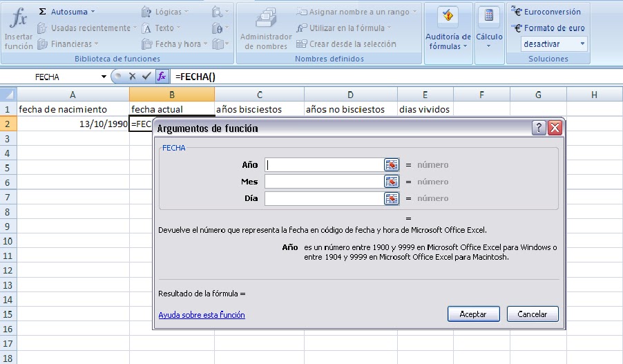Screen dimensions: 623x364
Task: Open Ayuda sobre esta función link
Action: tap(202, 315)
